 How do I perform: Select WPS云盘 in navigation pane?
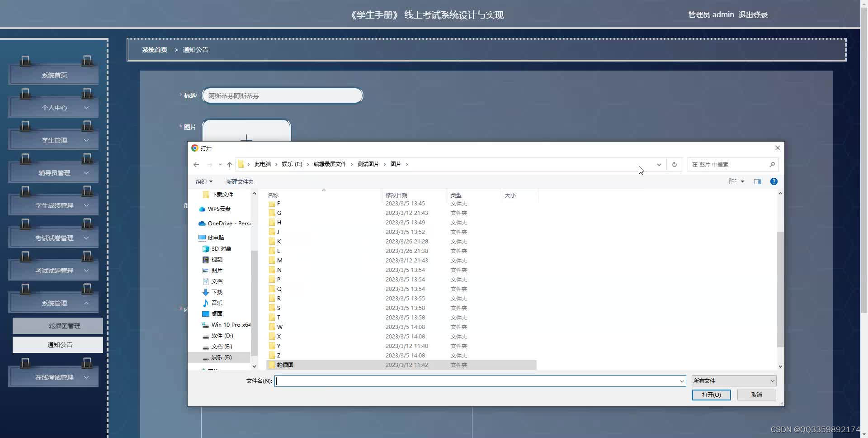(219, 209)
